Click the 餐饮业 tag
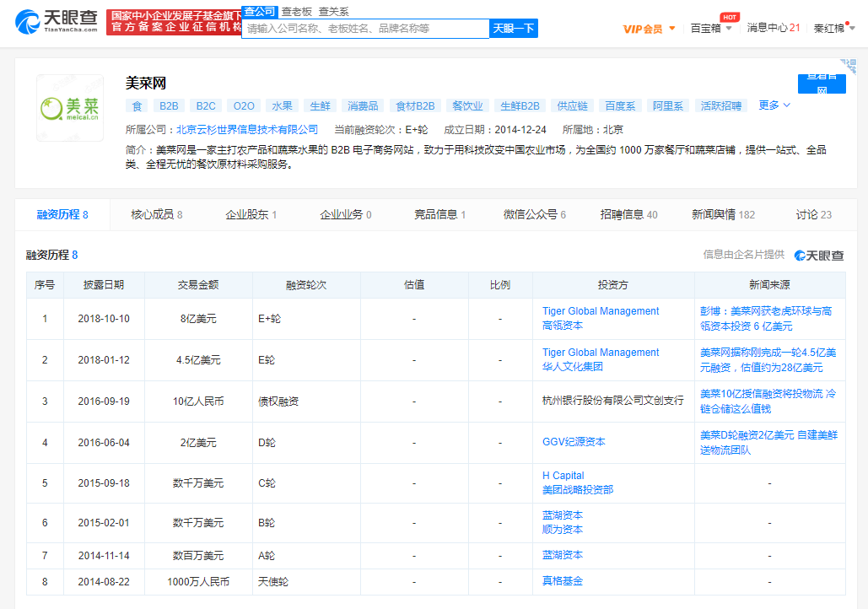Screen dimensions: 868x609 [x=467, y=105]
